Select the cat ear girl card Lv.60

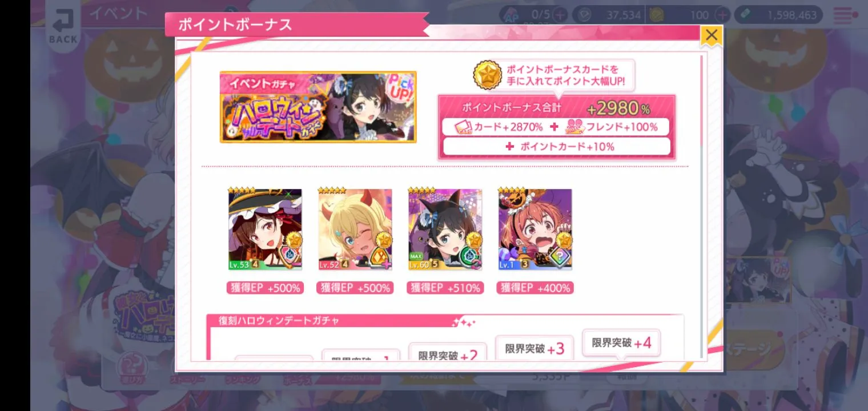[x=445, y=229]
